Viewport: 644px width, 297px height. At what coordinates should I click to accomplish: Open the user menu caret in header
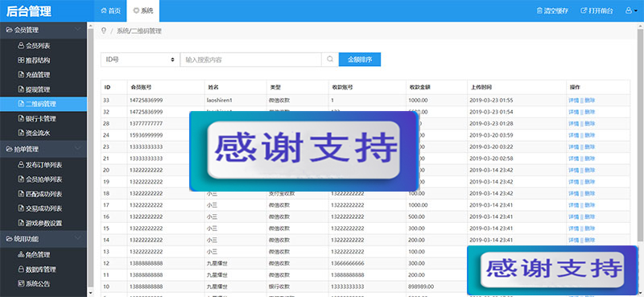click(636, 11)
